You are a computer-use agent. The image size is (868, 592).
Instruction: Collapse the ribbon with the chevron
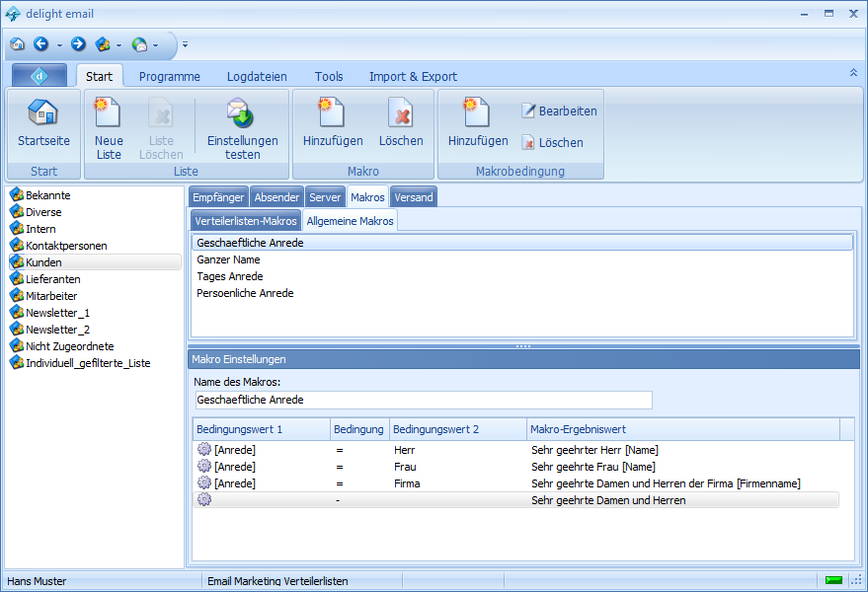853,73
